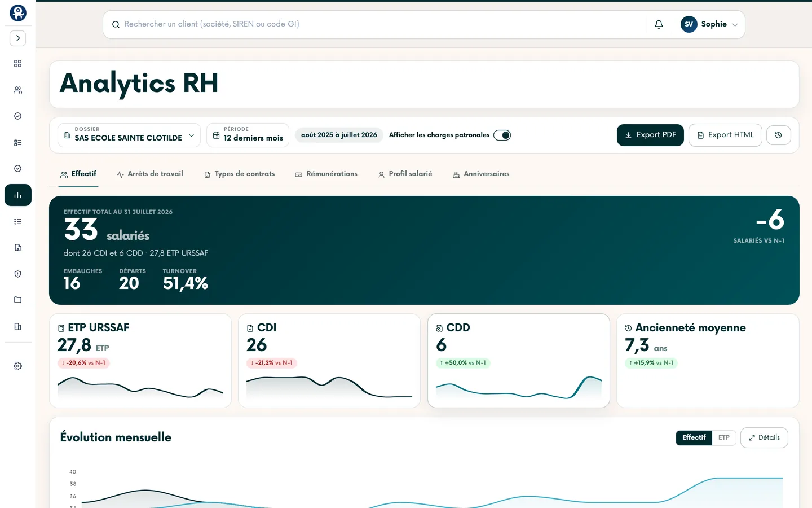Click the Export PDF button
The image size is (812, 508).
coord(650,135)
